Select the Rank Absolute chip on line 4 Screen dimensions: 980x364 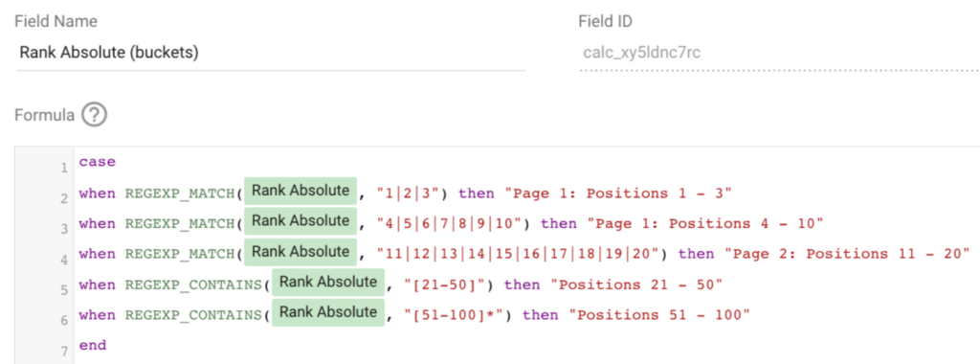[x=300, y=252]
